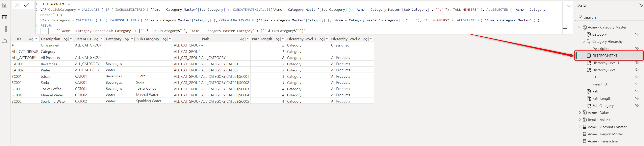Unhide the Path Length field in Data pane
Screen dimensions: 644x146
(x=636, y=98)
